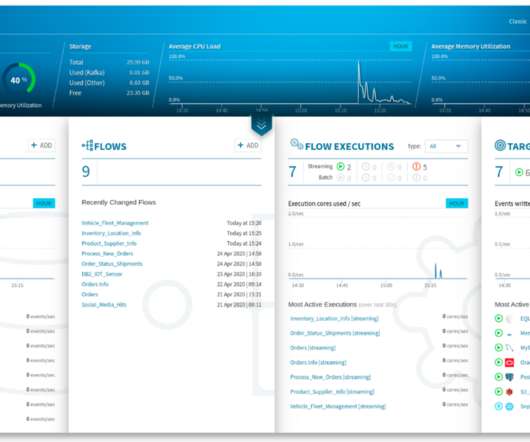The width and height of the screenshot is (530, 442).
Task: Click 'Used (Kafka)' storage label
Action: point(87,73)
